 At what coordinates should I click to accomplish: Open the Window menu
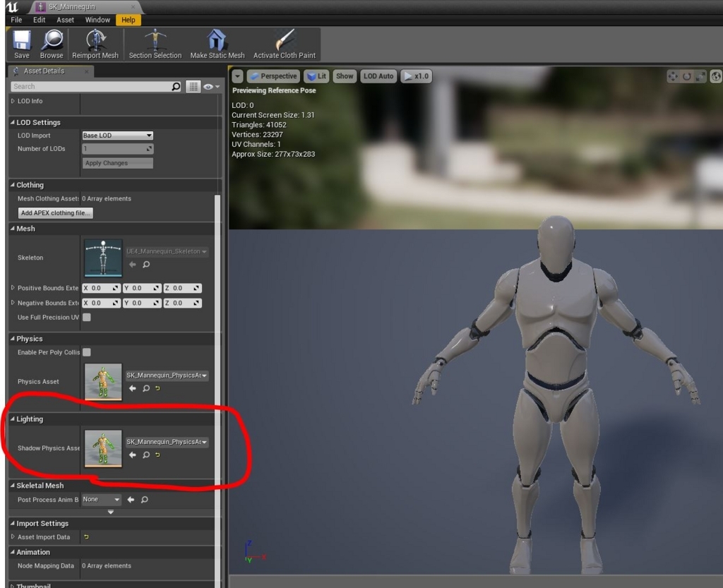coord(97,20)
